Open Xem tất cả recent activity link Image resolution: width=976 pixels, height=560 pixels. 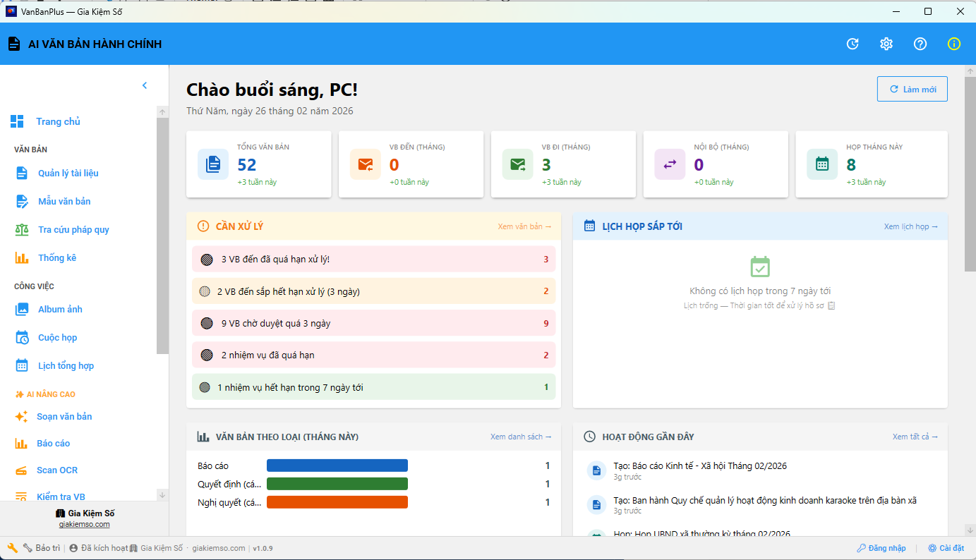pyautogui.click(x=915, y=436)
